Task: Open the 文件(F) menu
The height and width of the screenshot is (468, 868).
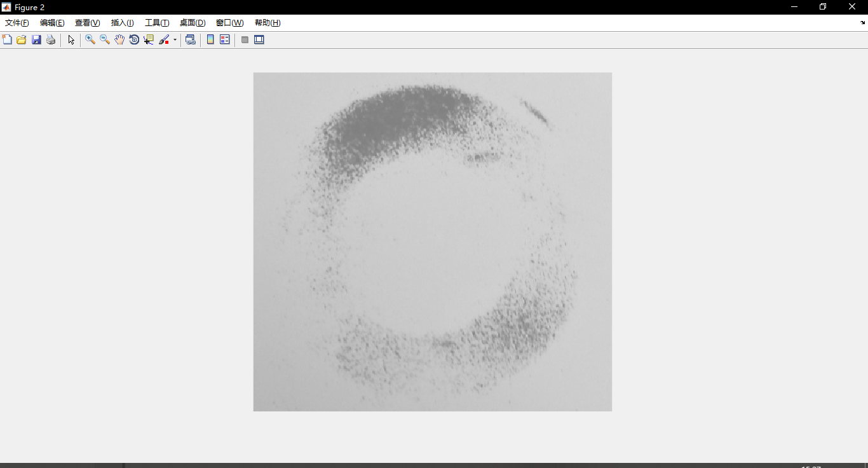Action: coord(17,23)
